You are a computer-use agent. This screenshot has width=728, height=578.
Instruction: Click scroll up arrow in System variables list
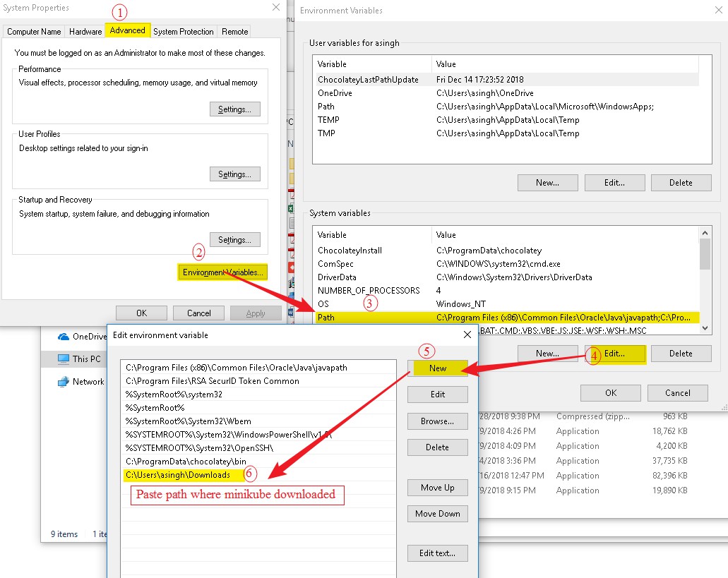(705, 233)
